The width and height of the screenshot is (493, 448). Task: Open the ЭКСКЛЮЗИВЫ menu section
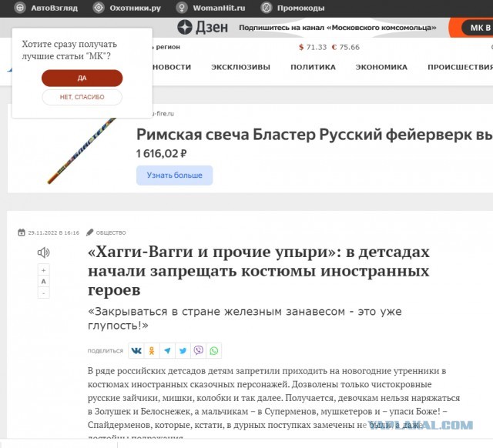[241, 67]
